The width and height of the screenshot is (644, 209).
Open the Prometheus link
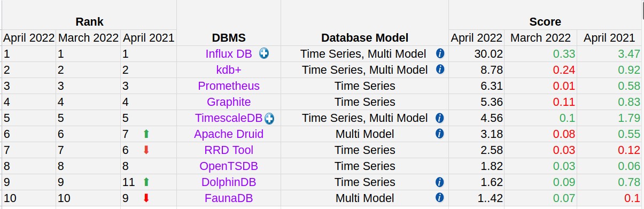[x=229, y=86]
